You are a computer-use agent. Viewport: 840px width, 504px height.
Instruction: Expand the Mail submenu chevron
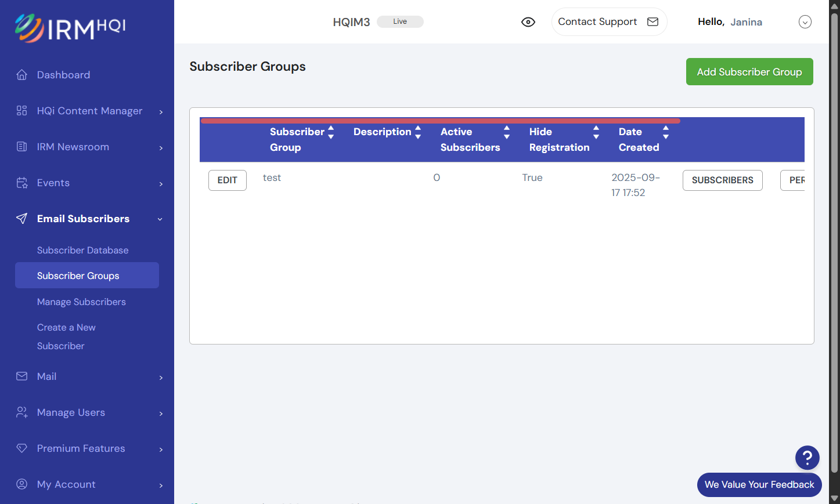click(x=161, y=377)
